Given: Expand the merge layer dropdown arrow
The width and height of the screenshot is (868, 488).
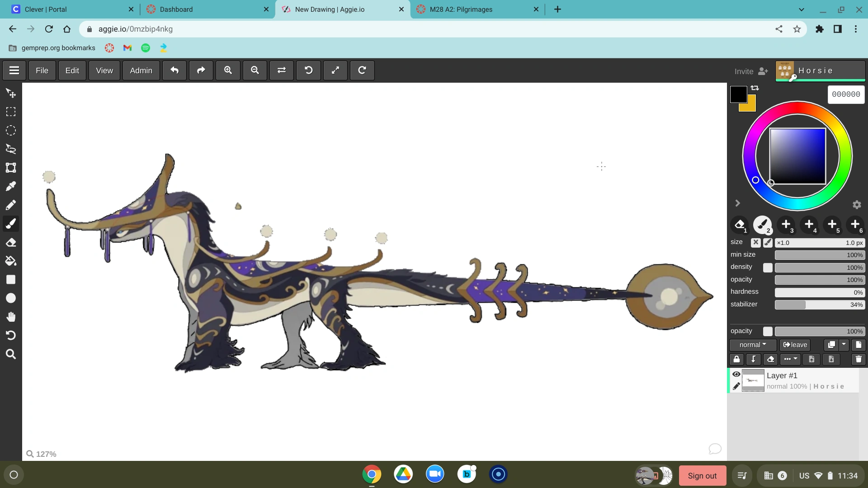Looking at the screenshot, I should coord(844,344).
